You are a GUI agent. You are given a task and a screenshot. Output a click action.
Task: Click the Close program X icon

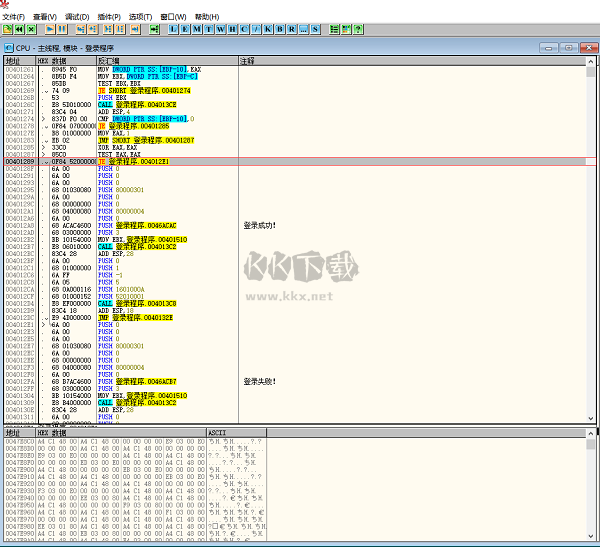tap(32, 30)
